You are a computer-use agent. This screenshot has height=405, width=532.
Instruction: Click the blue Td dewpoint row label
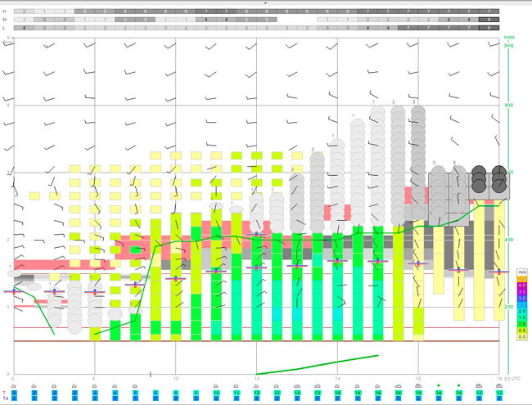[5, 398]
